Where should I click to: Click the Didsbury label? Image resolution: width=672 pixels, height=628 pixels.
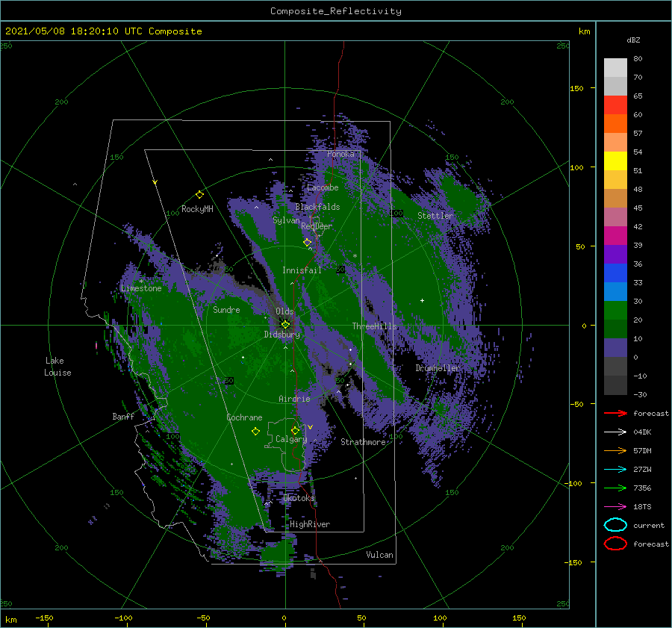tap(282, 335)
